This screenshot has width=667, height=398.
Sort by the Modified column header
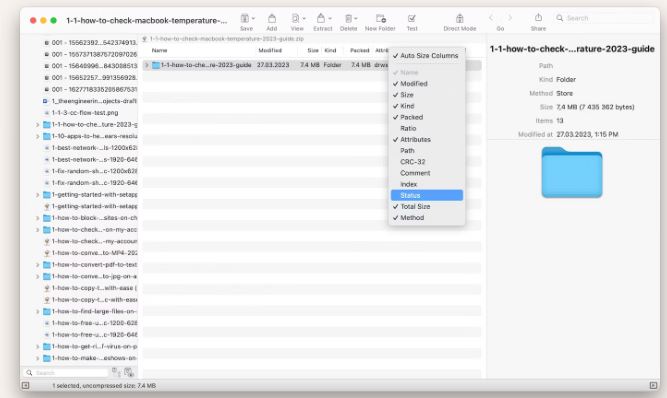[x=270, y=50]
